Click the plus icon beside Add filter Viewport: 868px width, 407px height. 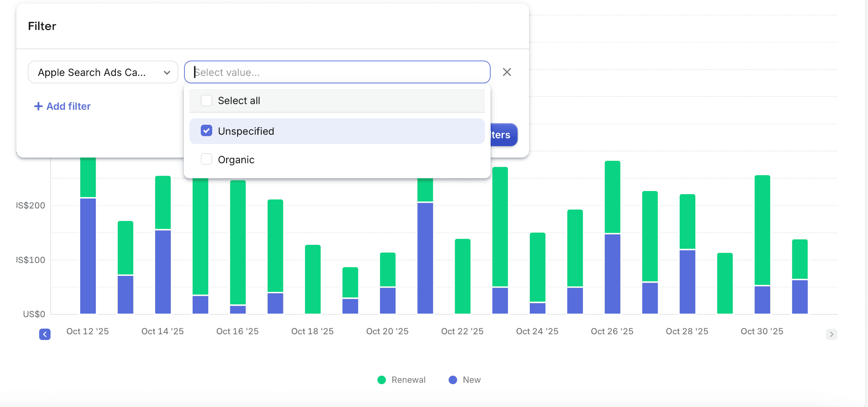click(x=38, y=106)
